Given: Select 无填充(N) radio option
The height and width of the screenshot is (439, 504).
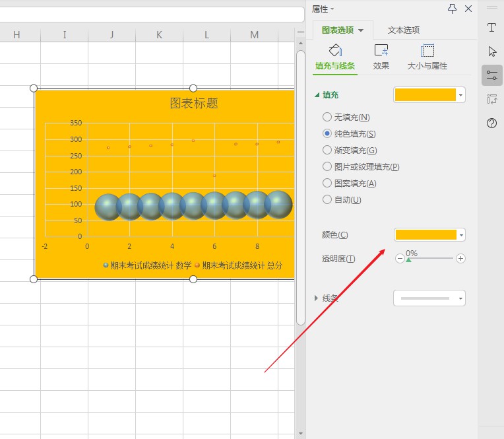Looking at the screenshot, I should pos(327,117).
